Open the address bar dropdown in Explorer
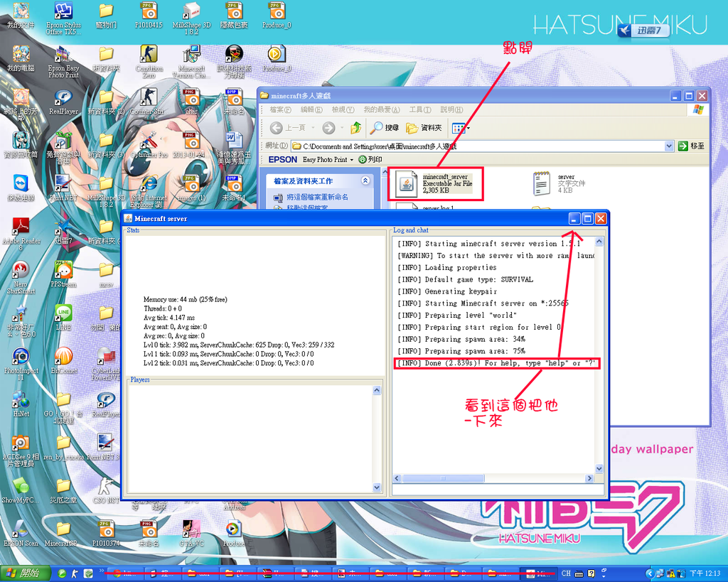 pyautogui.click(x=668, y=146)
